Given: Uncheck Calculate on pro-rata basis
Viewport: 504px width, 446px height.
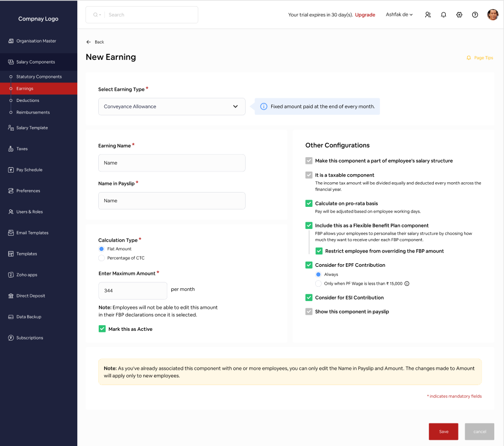Looking at the screenshot, I should coord(309,203).
